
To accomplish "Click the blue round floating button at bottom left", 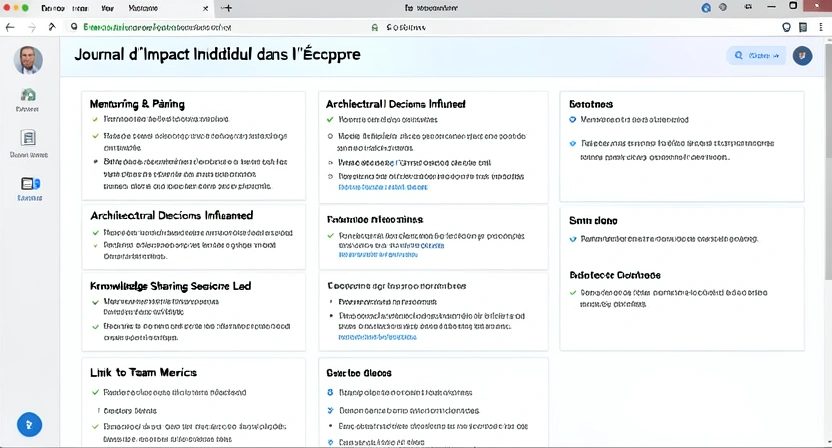I will (29, 425).
